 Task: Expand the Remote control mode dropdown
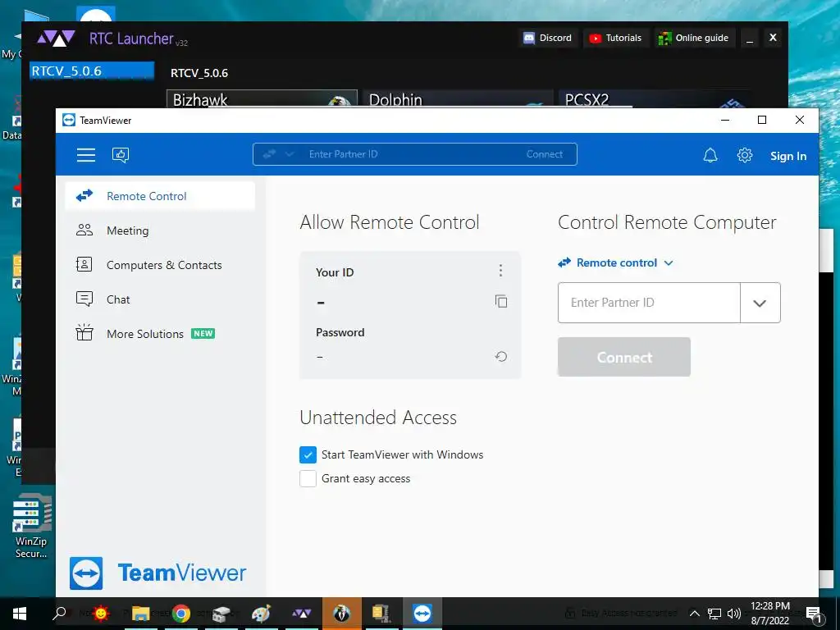615,262
